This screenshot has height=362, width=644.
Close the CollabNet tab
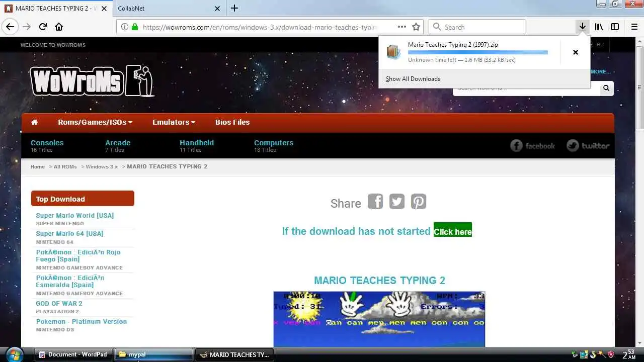217,8
